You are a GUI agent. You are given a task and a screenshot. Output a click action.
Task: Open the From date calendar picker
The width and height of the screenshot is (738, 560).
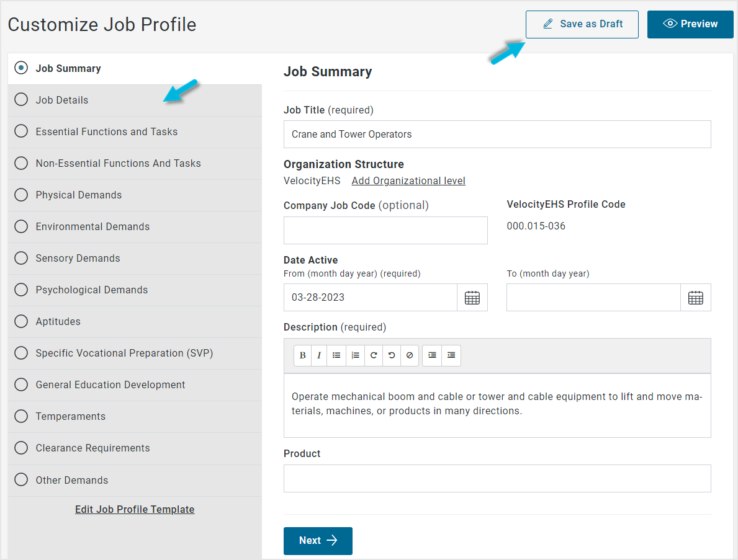coord(472,297)
